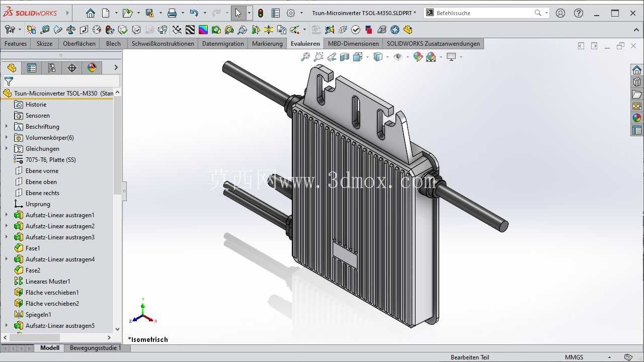Expand Gleichungen tree node
Image resolution: width=644 pixels, height=362 pixels.
pos(7,149)
